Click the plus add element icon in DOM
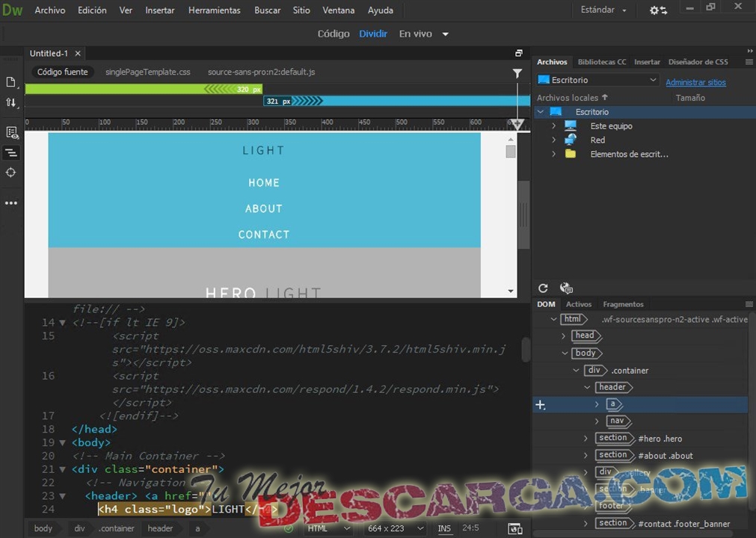The height and width of the screenshot is (538, 756). 541,405
